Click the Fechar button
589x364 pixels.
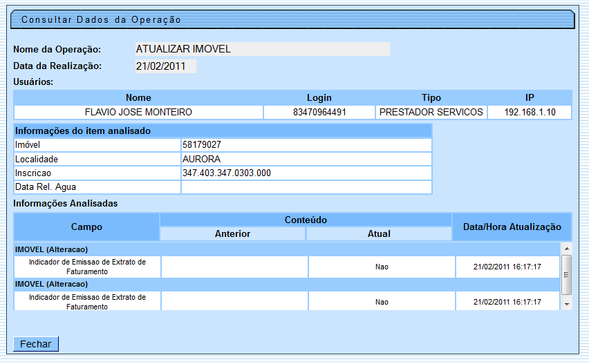tap(36, 344)
